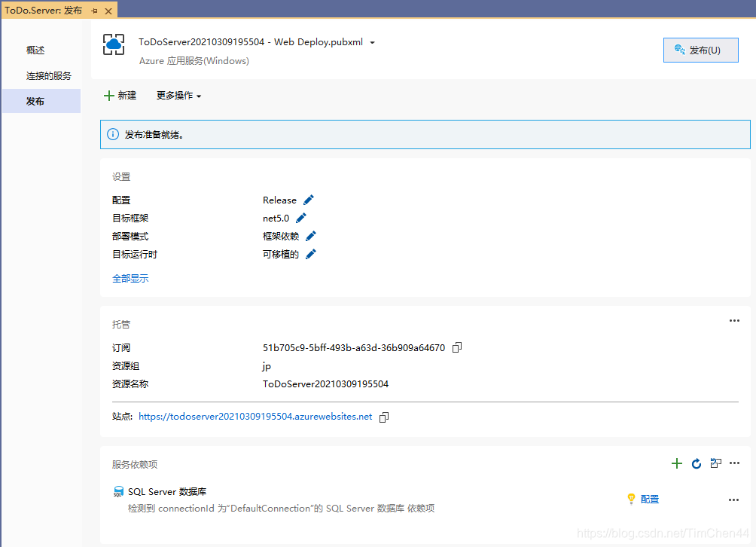Click the info icon in the ready banner
Viewport: 756px width, 547px height.
click(x=113, y=135)
